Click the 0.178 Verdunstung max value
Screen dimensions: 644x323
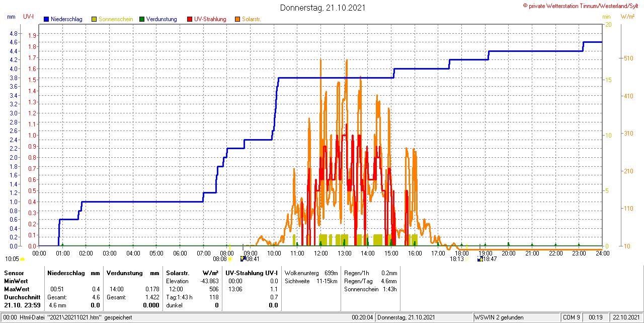coord(152,289)
